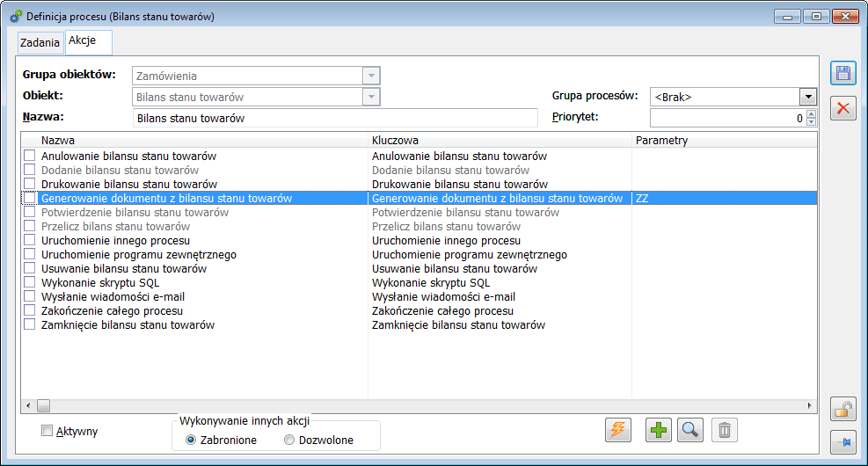Open the Grupa obiektów dropdown arrow
This screenshot has height=466, width=868.
tap(371, 76)
